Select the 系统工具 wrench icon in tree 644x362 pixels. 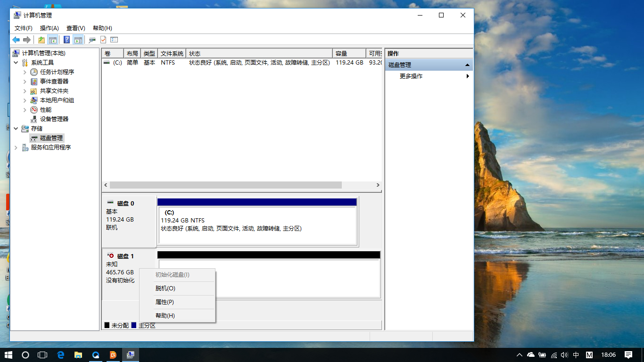pos(25,63)
